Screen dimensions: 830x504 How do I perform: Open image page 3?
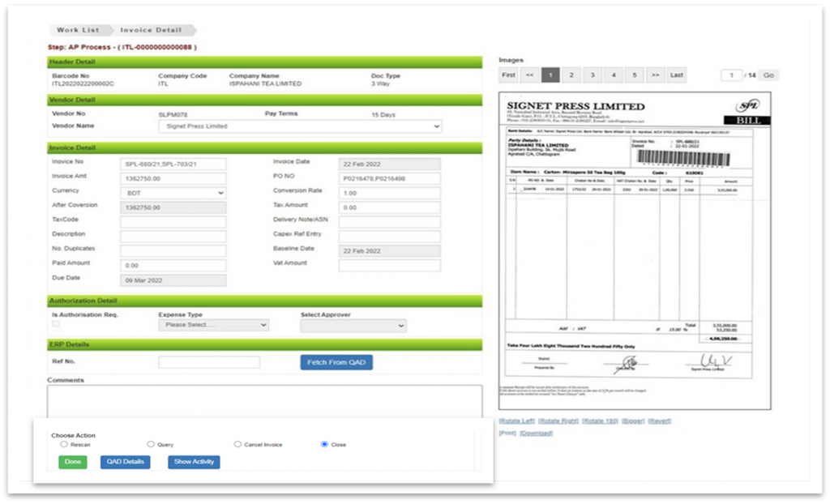point(593,75)
